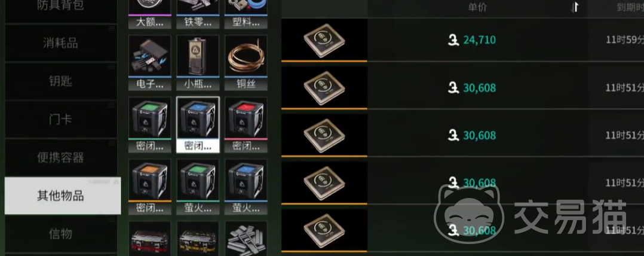
Task: Expand the 便携容器 category menu handle
Action: point(111,144)
